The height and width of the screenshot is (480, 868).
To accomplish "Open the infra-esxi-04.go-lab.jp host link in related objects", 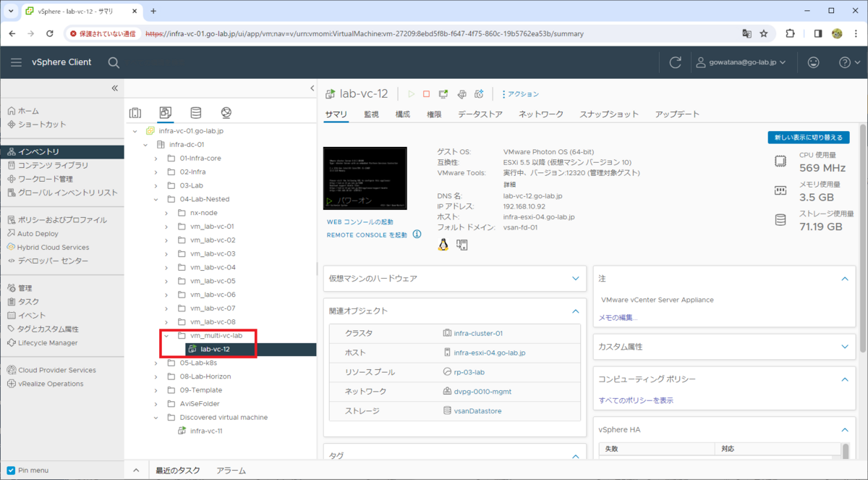I will pyautogui.click(x=490, y=353).
